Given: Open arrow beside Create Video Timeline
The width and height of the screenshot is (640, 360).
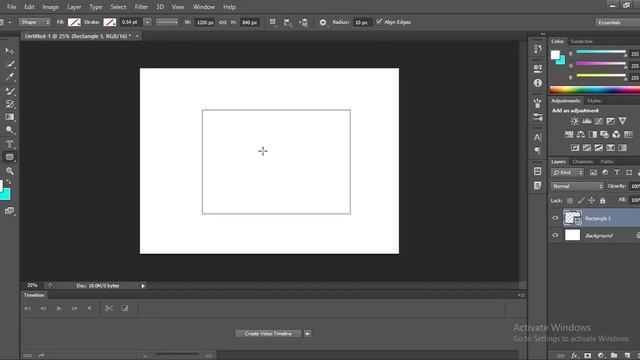Looking at the screenshot, I should (x=307, y=334).
